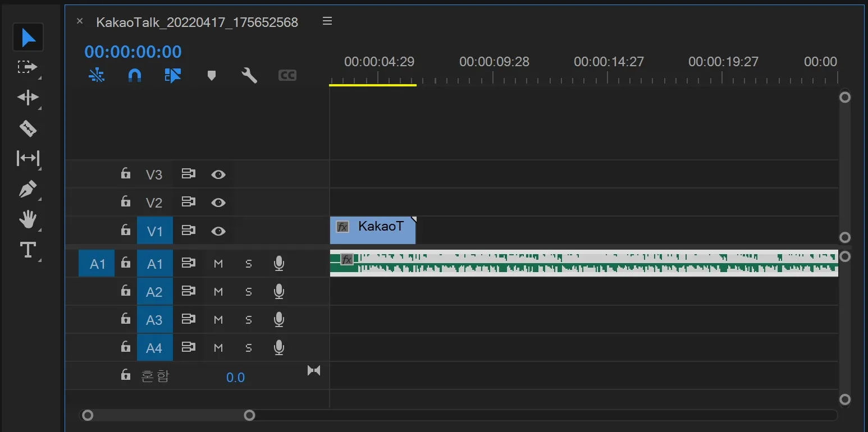Image resolution: width=868 pixels, height=432 pixels.
Task: Hide V2 track output with eye
Action: point(218,203)
